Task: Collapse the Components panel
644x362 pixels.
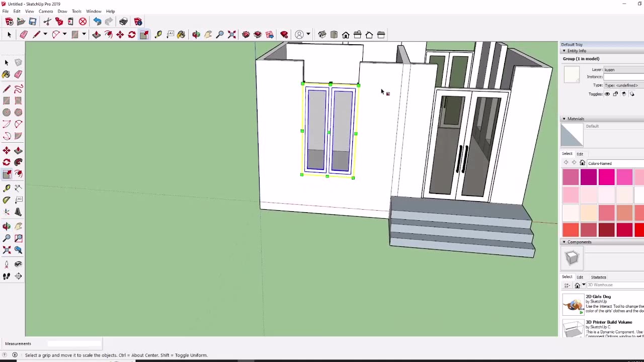Action: coord(564,242)
